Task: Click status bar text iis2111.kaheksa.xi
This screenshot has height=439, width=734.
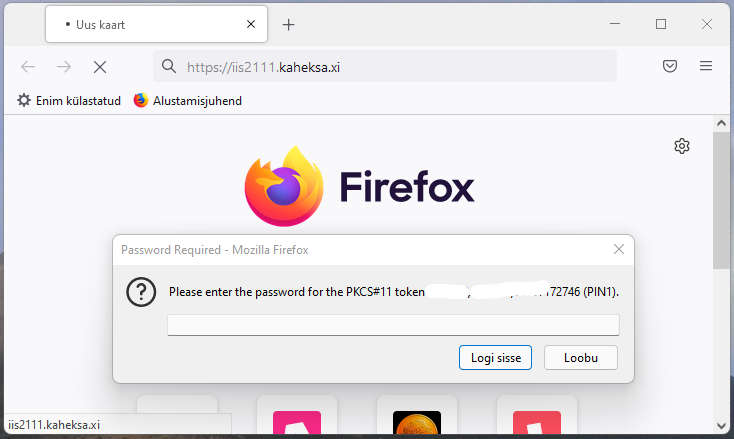Action: [x=54, y=425]
